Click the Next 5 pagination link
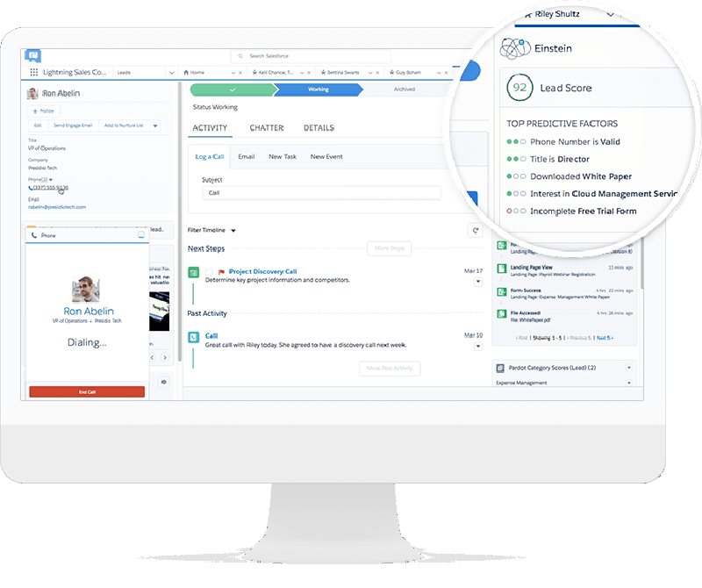 click(605, 338)
